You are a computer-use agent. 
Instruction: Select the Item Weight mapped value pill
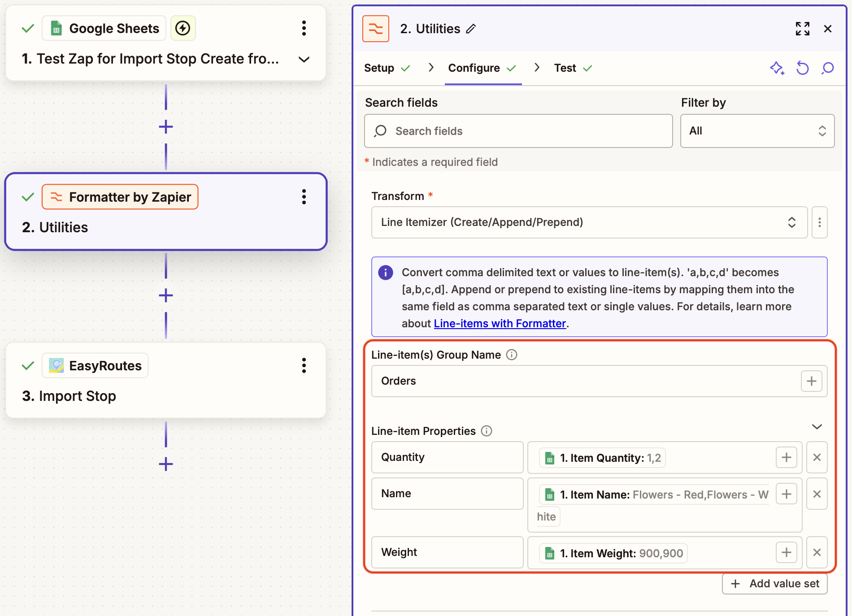613,553
